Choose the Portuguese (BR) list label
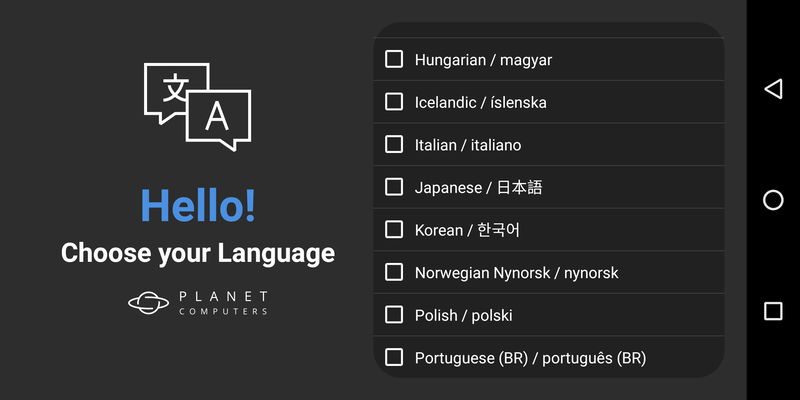This screenshot has width=800, height=400. coord(530,358)
